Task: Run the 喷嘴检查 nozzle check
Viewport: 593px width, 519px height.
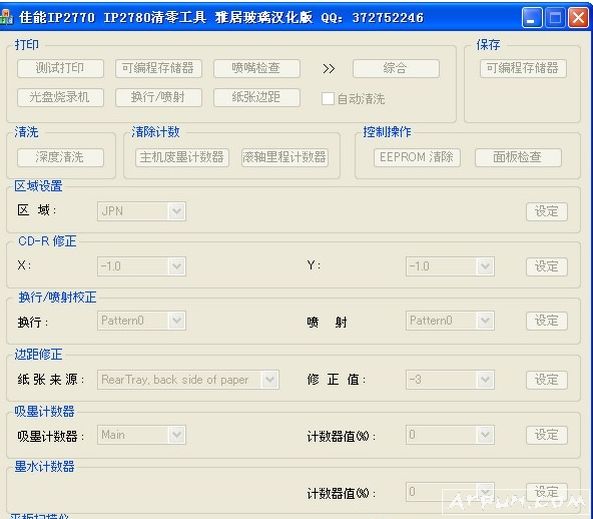Action: (x=256, y=68)
